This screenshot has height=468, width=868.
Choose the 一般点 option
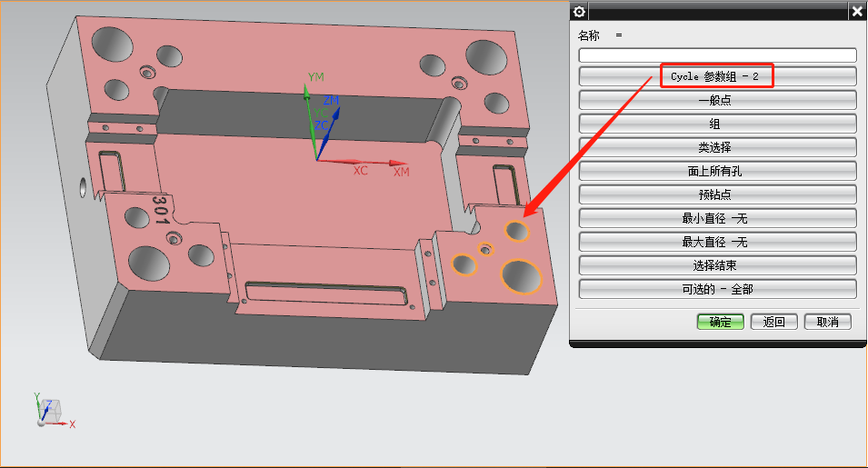click(717, 100)
